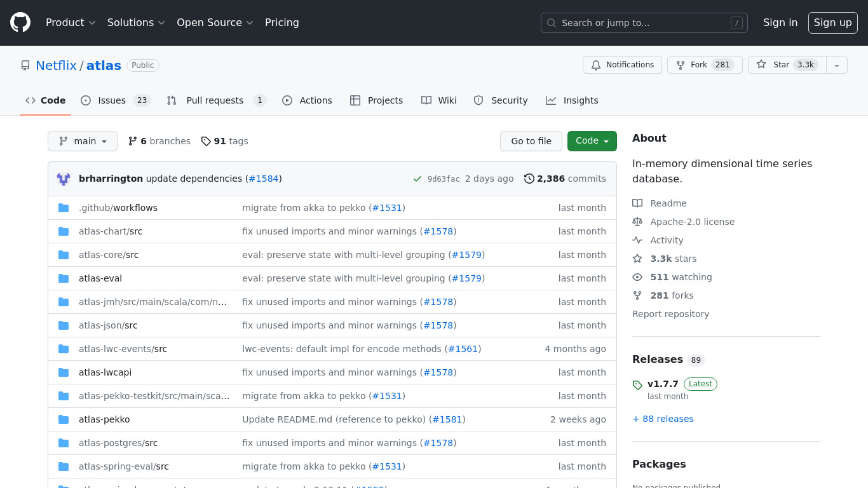Focus the Search or jump to field

644,23
